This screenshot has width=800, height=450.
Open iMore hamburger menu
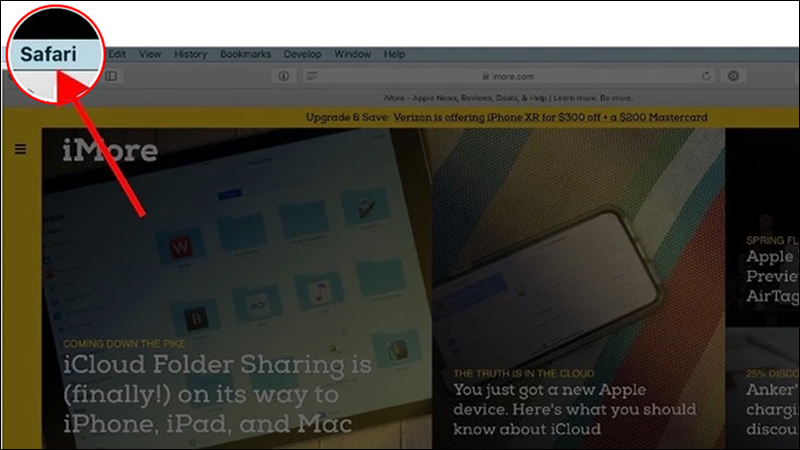(x=20, y=149)
